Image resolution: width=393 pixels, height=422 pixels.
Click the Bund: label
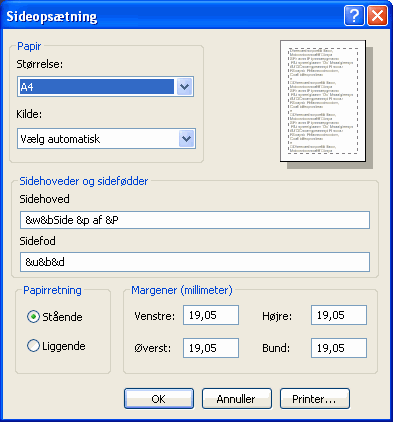point(276,348)
